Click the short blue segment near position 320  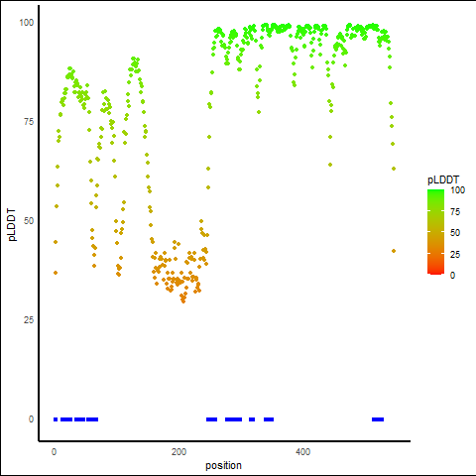pyautogui.click(x=252, y=419)
